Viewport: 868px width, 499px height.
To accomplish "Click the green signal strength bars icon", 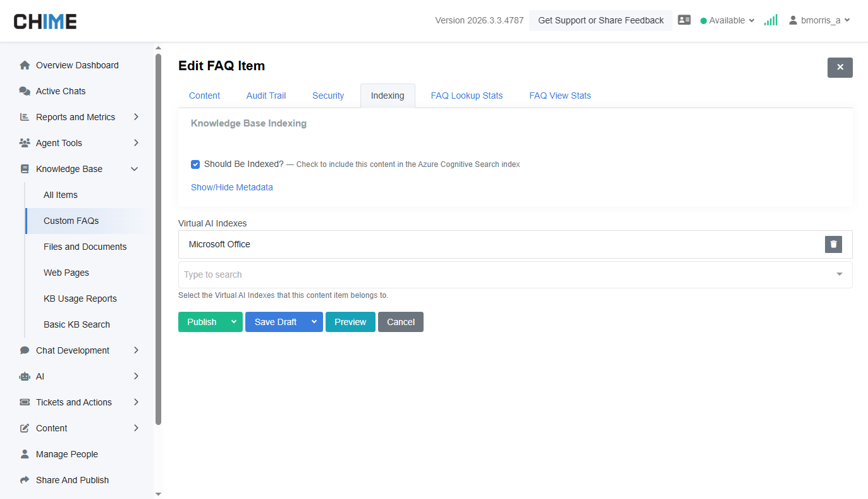I will point(770,20).
